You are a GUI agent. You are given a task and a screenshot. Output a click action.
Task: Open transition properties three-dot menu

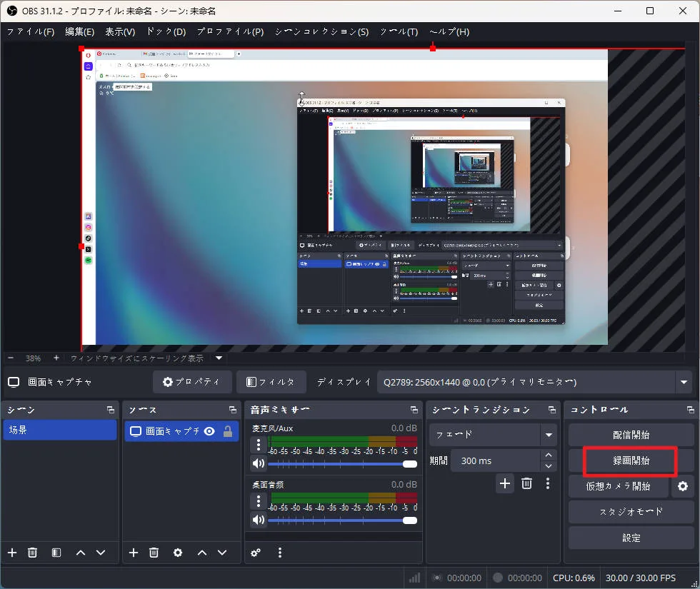point(548,483)
